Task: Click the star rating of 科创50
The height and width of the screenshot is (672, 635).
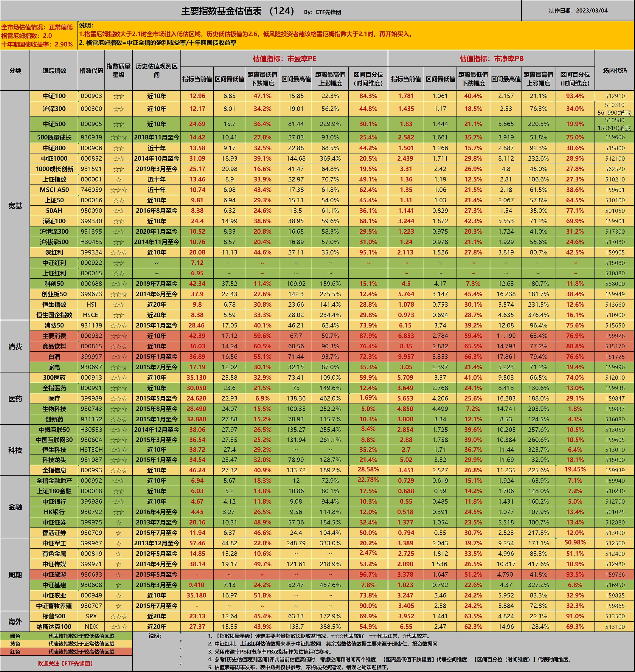Action: (x=119, y=284)
